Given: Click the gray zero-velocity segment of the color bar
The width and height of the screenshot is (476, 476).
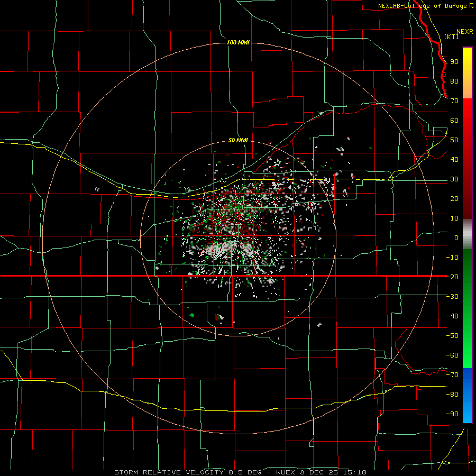Looking at the screenshot, I should pos(467,234).
